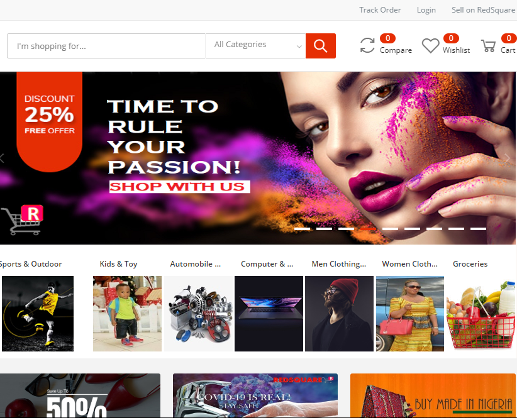The width and height of the screenshot is (517, 420).
Task: Open the Groceries basket category image
Action: pos(481,313)
